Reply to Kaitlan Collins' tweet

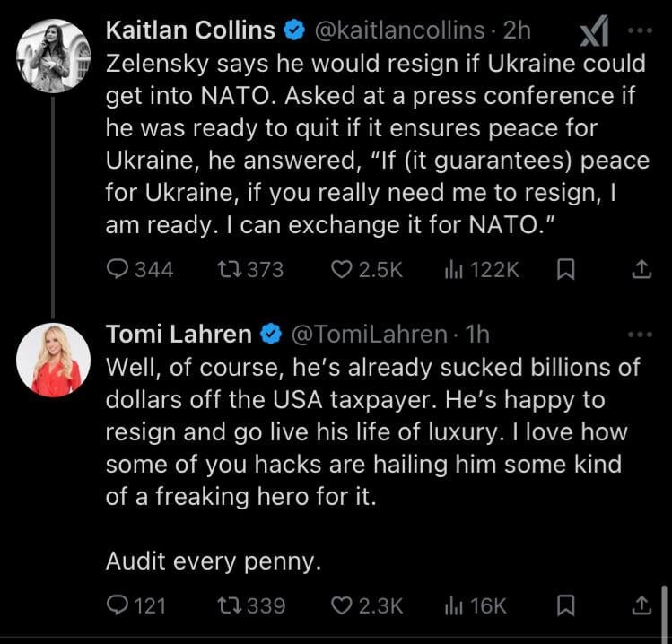pyautogui.click(x=118, y=269)
